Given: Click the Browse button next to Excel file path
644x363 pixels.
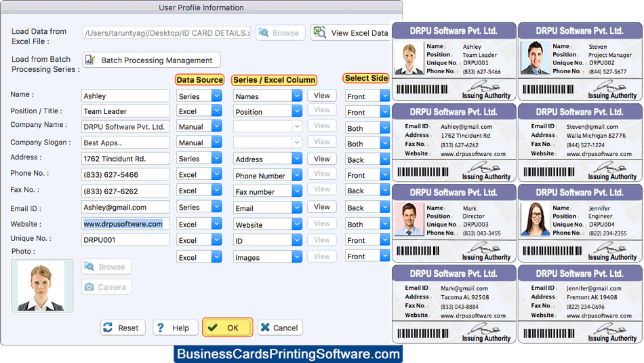Looking at the screenshot, I should tap(280, 33).
